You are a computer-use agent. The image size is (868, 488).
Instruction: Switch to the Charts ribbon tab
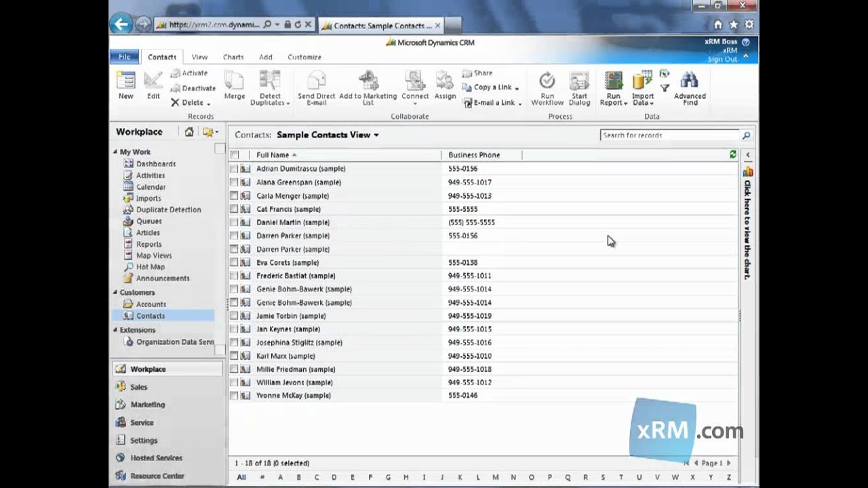click(x=233, y=57)
